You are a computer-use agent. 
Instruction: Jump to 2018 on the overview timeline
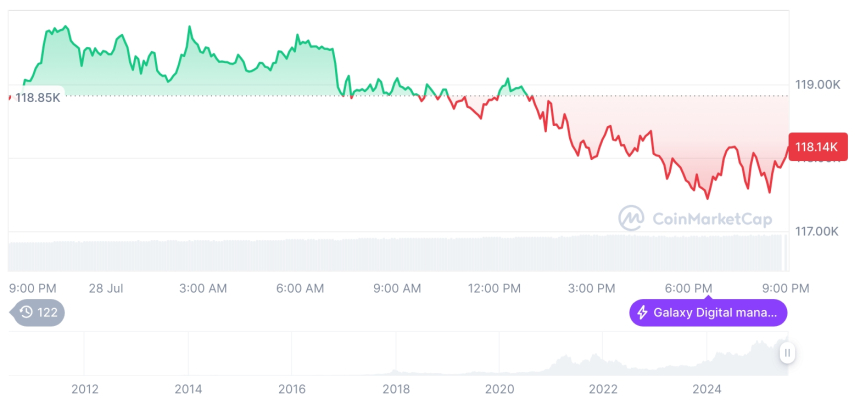click(x=396, y=388)
